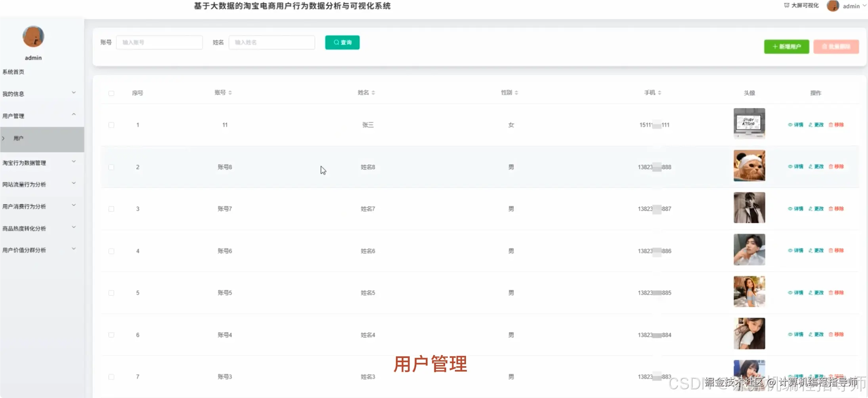Tick the checkbox beside 账号5
The width and height of the screenshot is (868, 398).
[111, 292]
